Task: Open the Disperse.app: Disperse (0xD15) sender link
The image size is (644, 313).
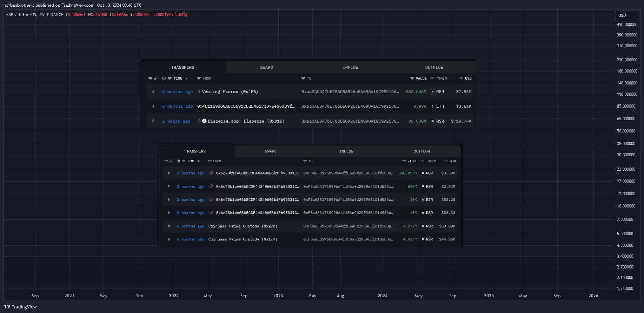Action: (x=246, y=121)
